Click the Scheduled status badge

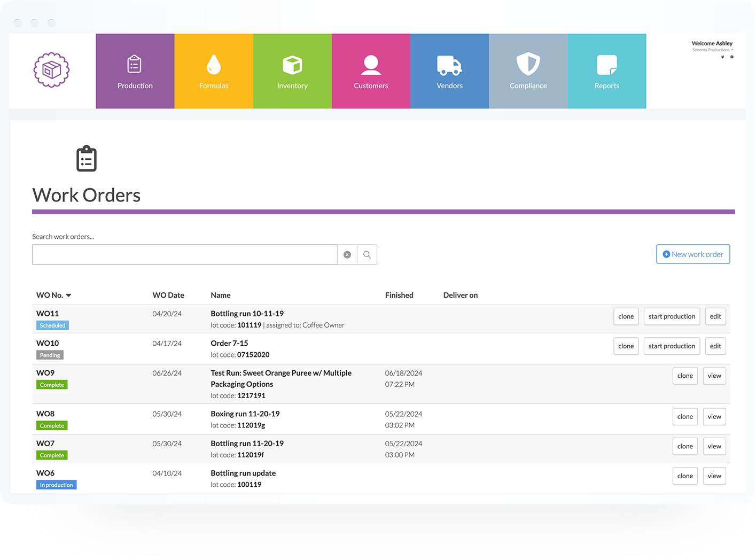coord(52,325)
